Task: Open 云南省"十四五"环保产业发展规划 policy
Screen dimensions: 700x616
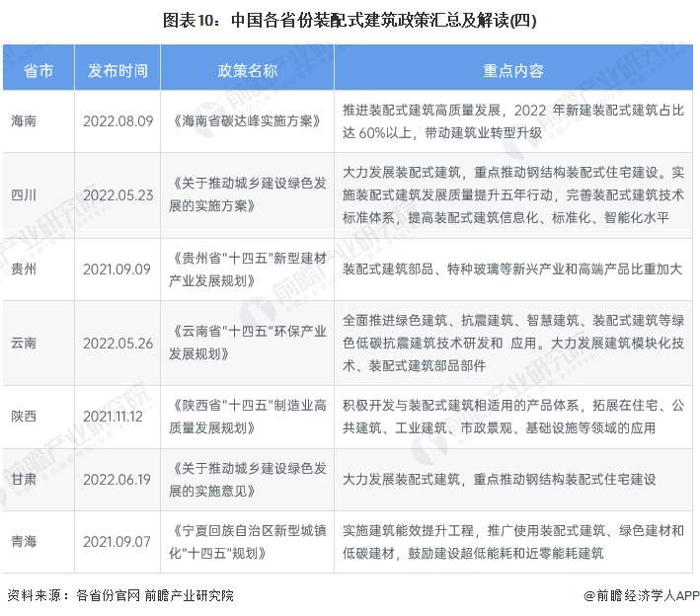Action: click(247, 343)
